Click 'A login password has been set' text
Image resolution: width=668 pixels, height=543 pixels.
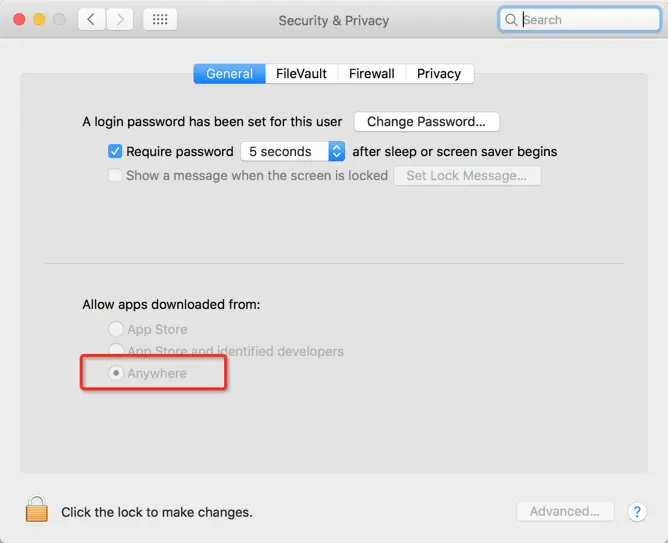(212, 122)
